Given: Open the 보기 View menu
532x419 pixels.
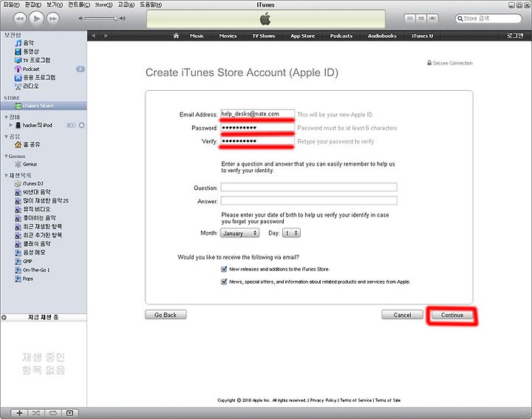Looking at the screenshot, I should click(55, 4).
